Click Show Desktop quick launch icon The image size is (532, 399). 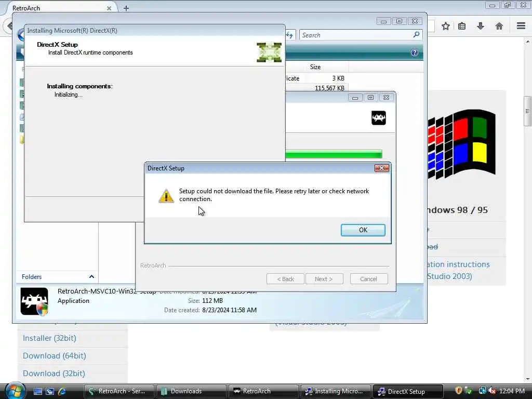pyautogui.click(x=37, y=391)
